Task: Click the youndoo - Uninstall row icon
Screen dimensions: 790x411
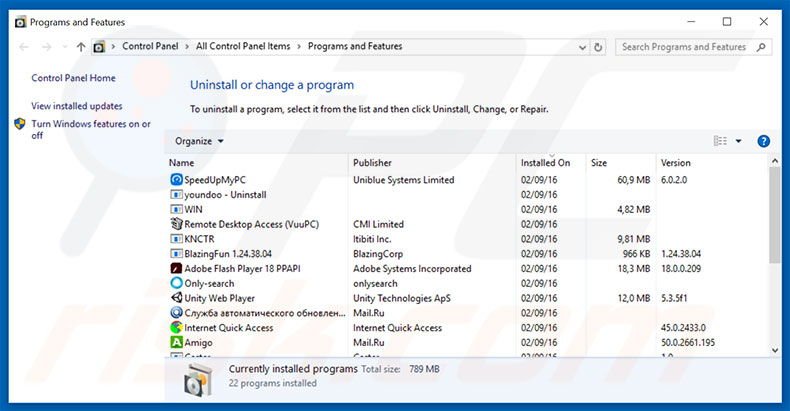Action: click(x=176, y=194)
